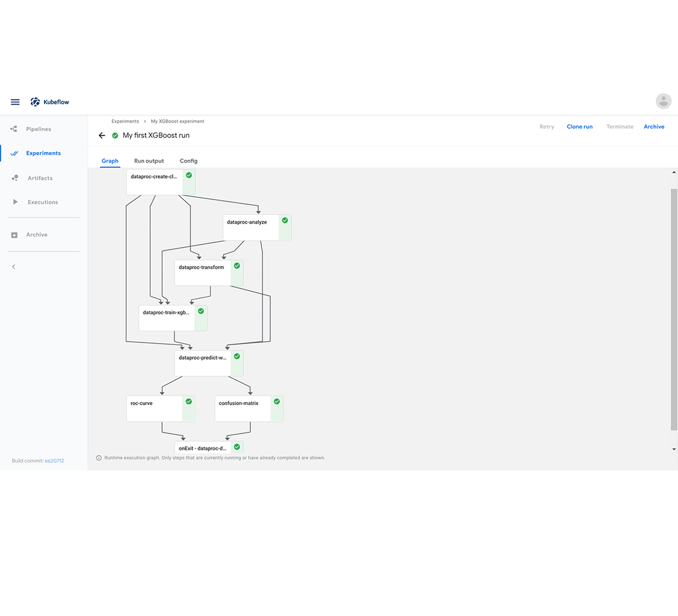Click the onExit node status checkmark
Screen dimensions: 678x616
pyautogui.click(x=237, y=447)
